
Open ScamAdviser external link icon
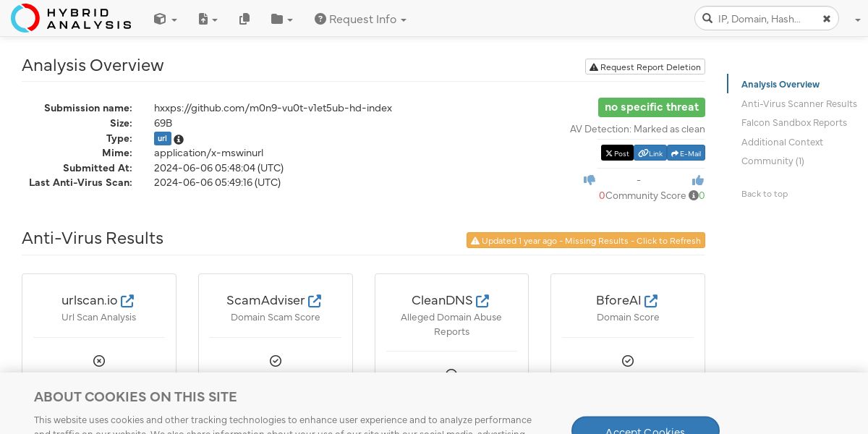(315, 300)
